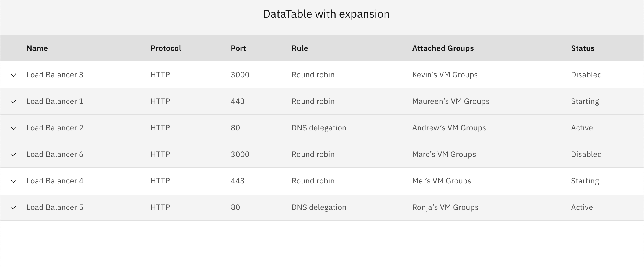Screen dimensions: 644x268
Task: Click the Load Balancer 2 name text
Action: tap(55, 128)
